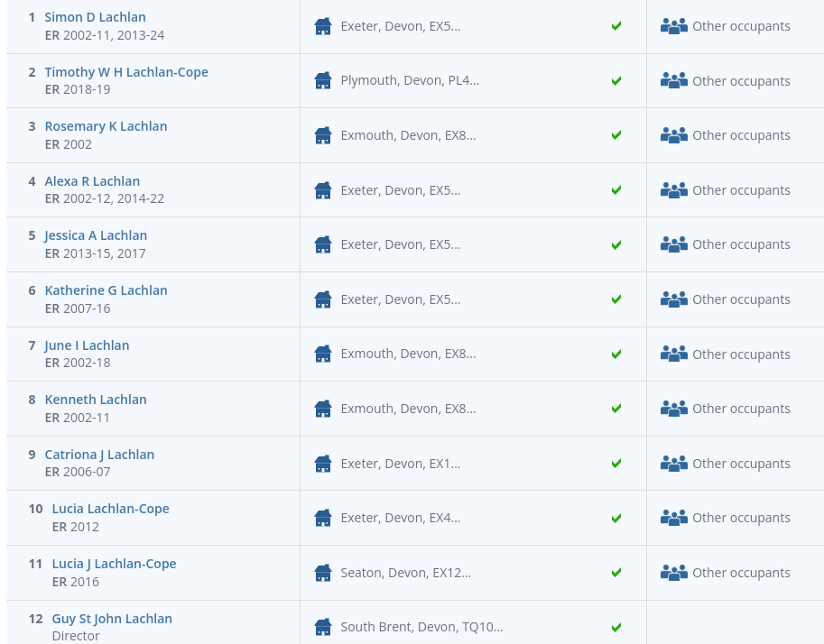Image resolution: width=824 pixels, height=644 pixels.
Task: Select address text 'South Brent, Devon, TQ10...'
Action: click(x=421, y=627)
